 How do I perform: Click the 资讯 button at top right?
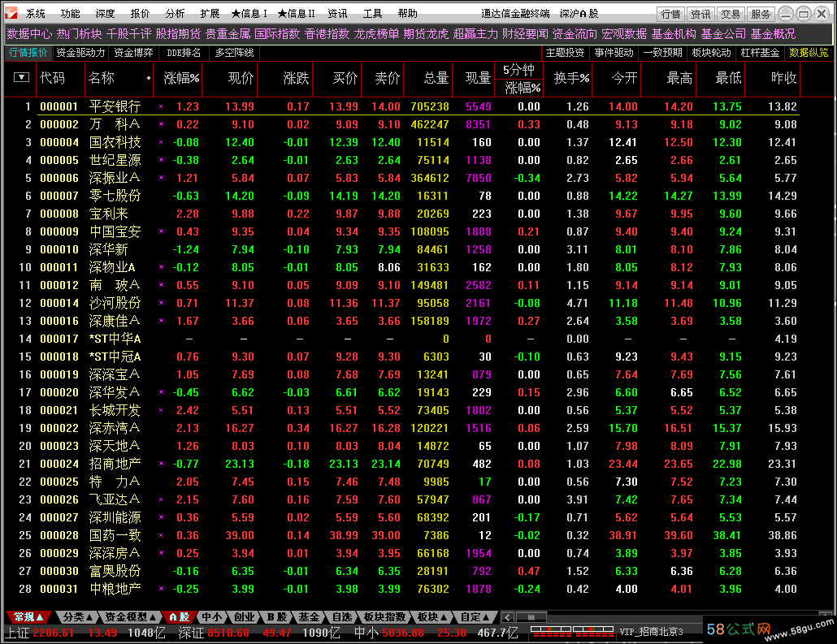tap(700, 14)
